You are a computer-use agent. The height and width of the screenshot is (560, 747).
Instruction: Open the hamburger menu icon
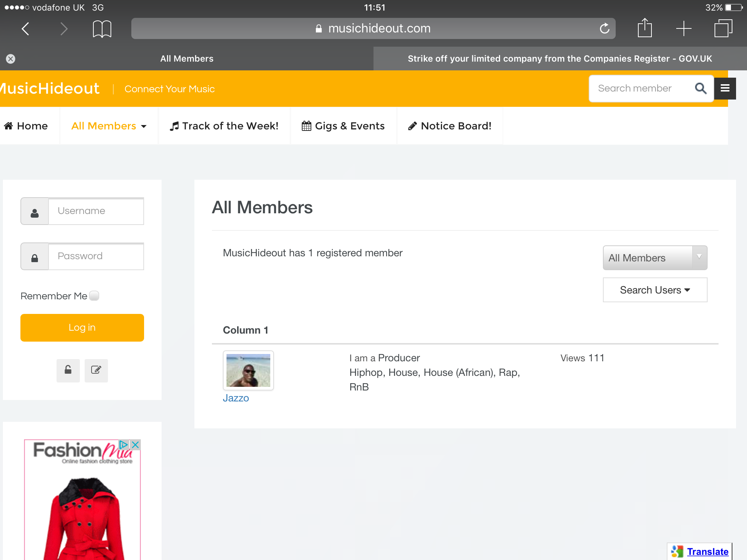tap(725, 88)
